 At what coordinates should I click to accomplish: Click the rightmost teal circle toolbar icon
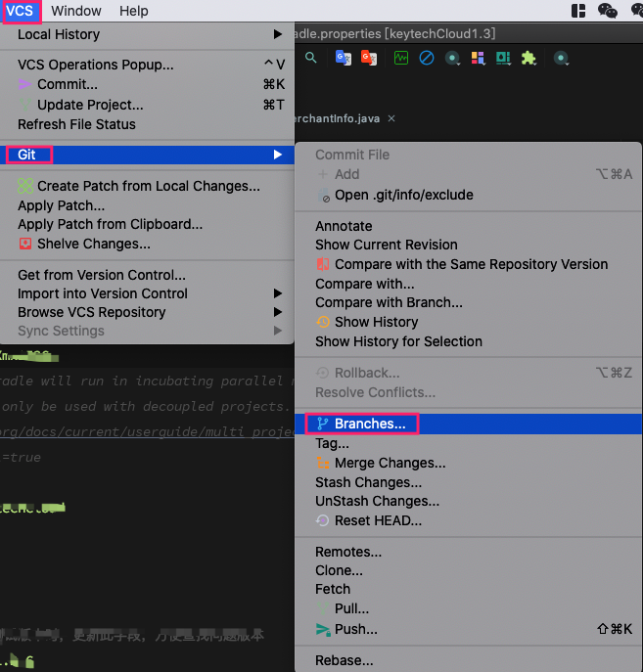click(x=561, y=58)
